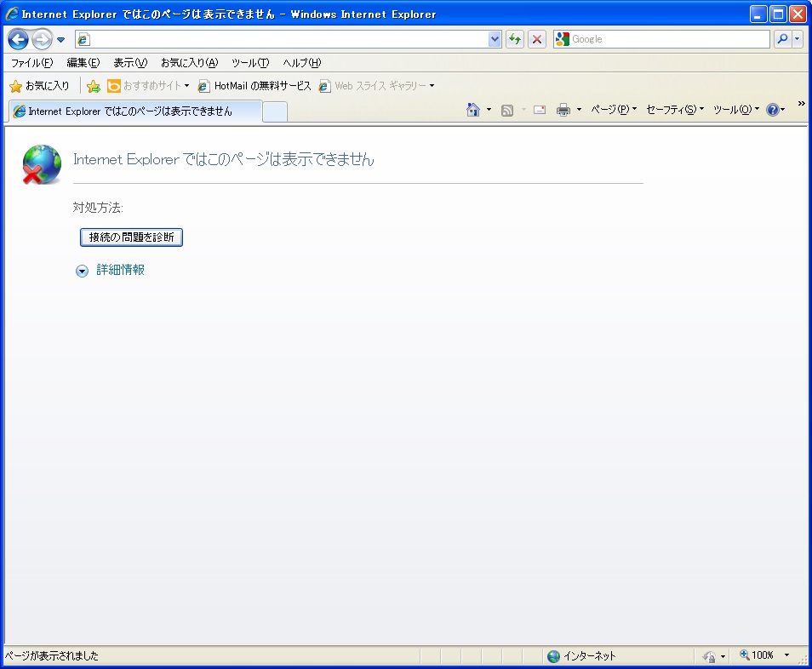This screenshot has height=669, width=812.
Task: Click the 100% zoom level button
Action: pos(757,655)
